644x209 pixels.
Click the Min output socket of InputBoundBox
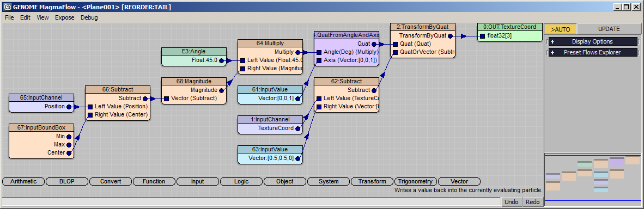pyautogui.click(x=69, y=137)
